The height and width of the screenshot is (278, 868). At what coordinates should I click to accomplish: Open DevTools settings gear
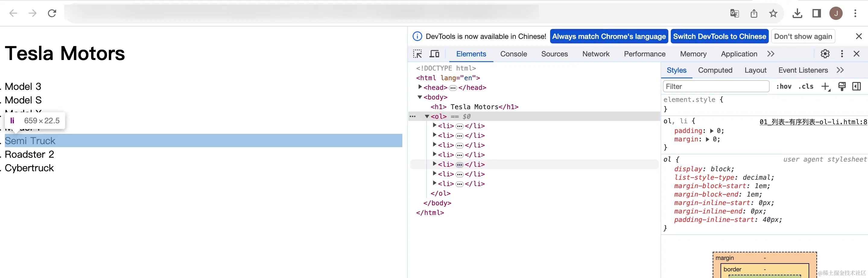pyautogui.click(x=825, y=54)
